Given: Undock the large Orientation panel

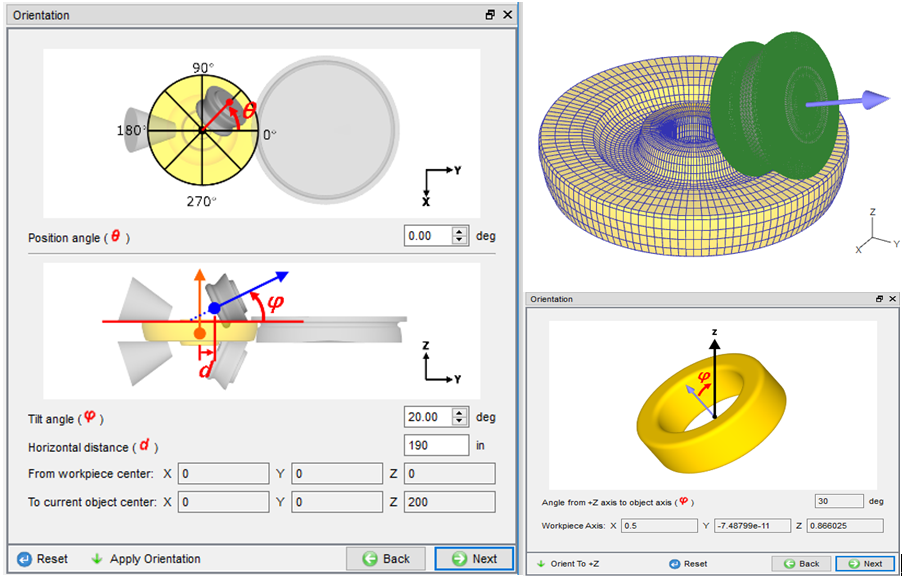Looking at the screenshot, I should coord(490,15).
